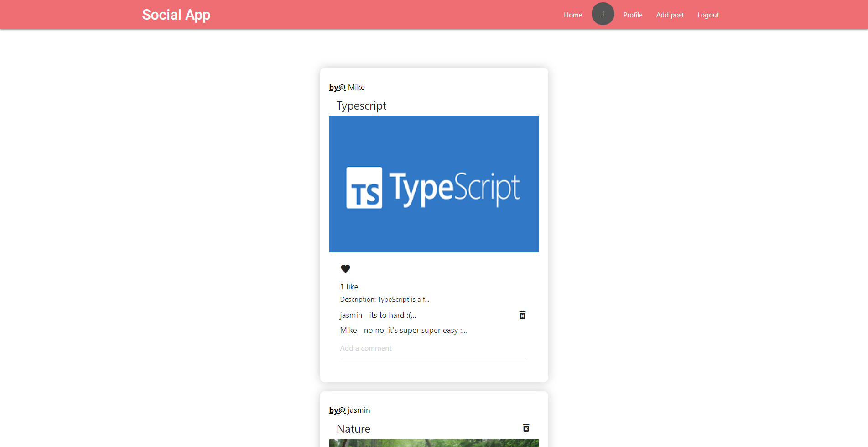This screenshot has width=868, height=447.
Task: Open the J user avatar
Action: coord(603,14)
